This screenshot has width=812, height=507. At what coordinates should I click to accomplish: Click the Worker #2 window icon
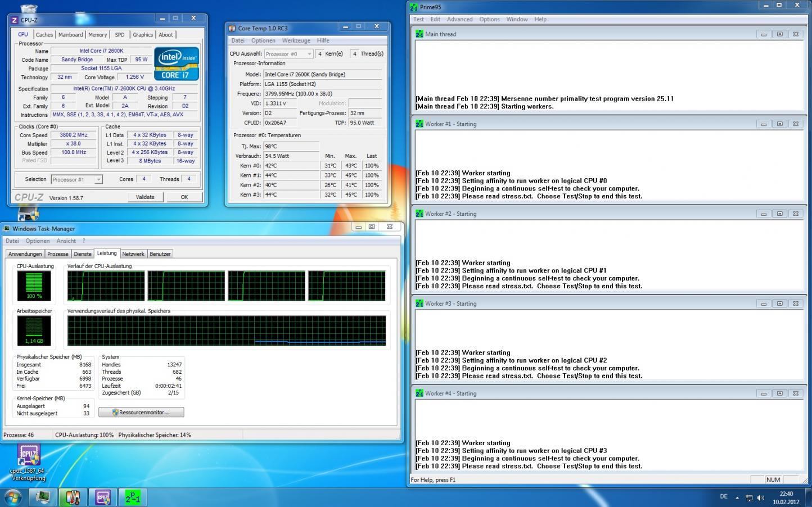click(x=419, y=214)
